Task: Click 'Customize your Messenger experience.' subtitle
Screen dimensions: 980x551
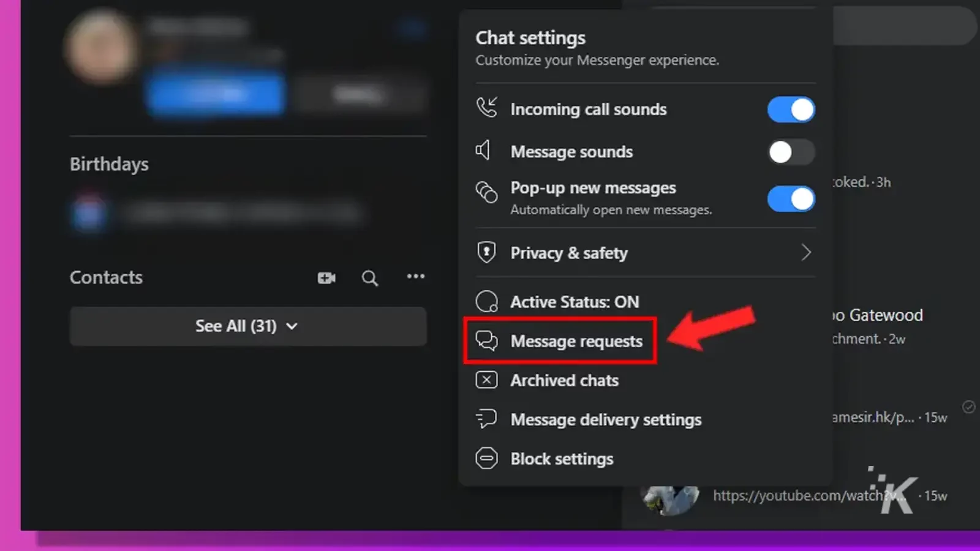Action: tap(597, 60)
